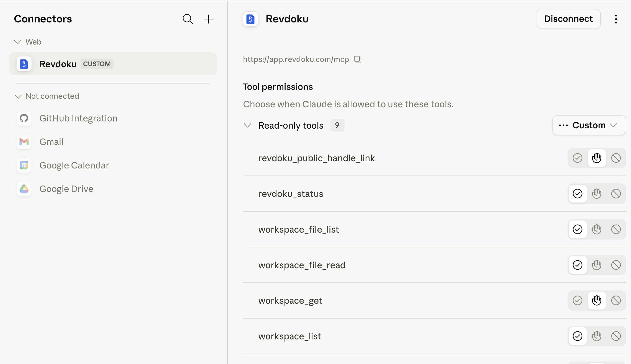Image resolution: width=631 pixels, height=364 pixels.
Task: Collapse the Web connectors group
Action: coord(18,42)
